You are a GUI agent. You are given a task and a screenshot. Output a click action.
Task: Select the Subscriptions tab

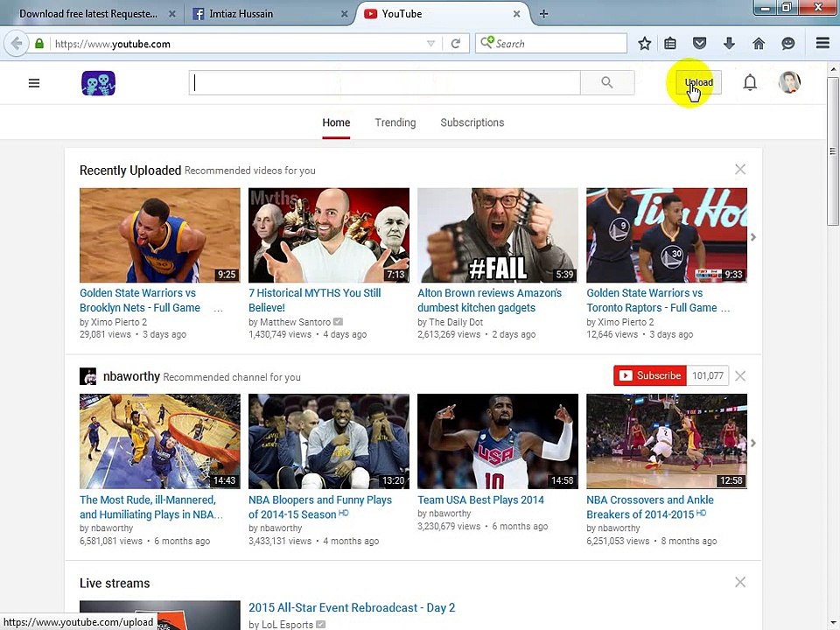pyautogui.click(x=472, y=122)
